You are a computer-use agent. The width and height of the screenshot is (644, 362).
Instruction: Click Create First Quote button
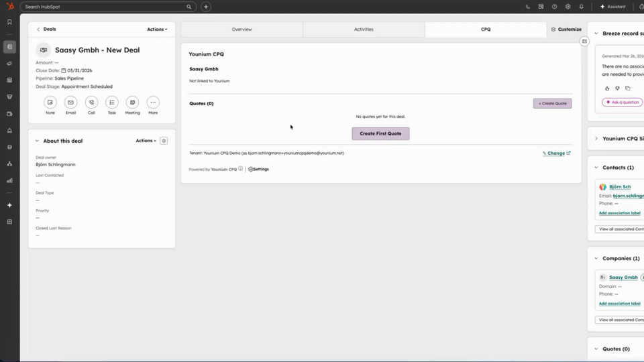point(380,133)
